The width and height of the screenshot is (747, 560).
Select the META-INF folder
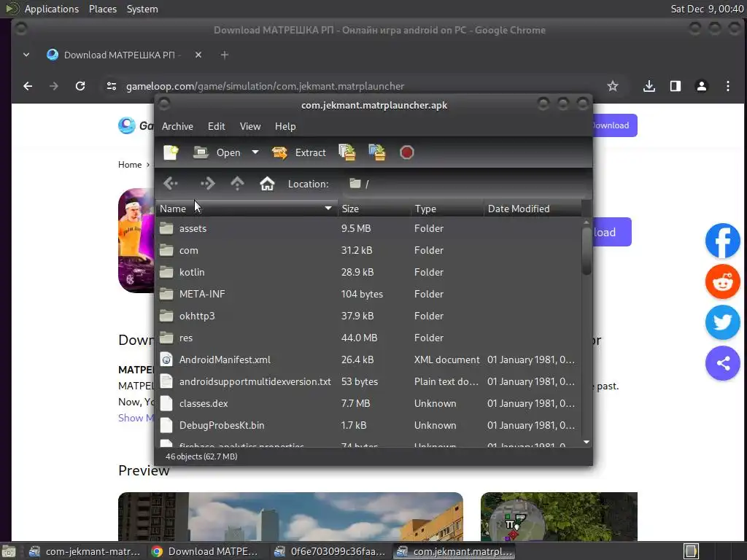click(368, 295)
